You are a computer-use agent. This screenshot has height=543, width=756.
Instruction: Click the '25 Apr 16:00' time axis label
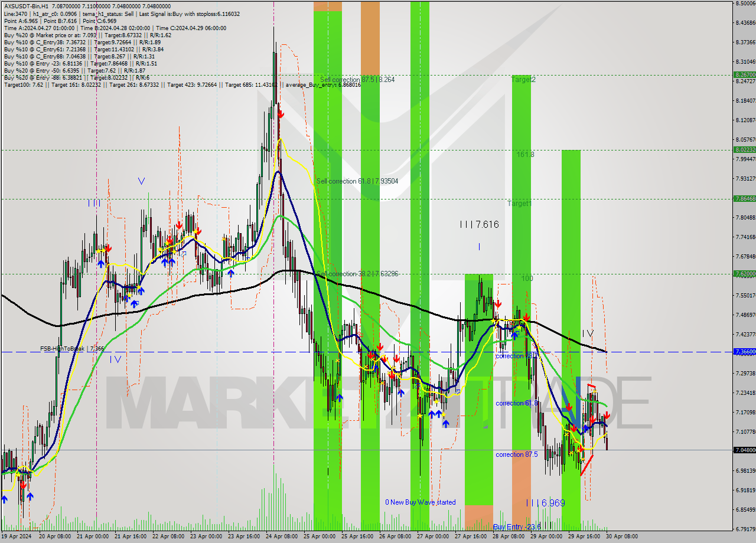point(357,537)
